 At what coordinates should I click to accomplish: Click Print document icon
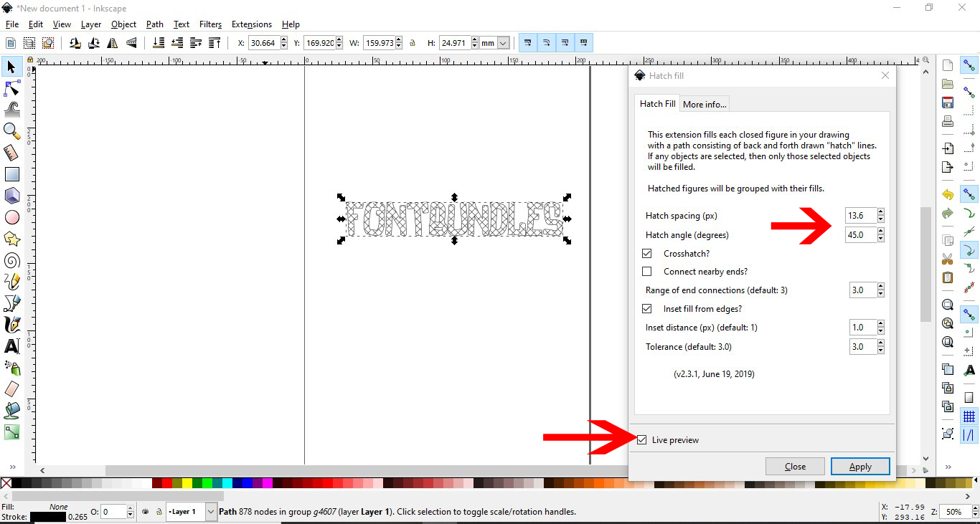click(x=948, y=121)
